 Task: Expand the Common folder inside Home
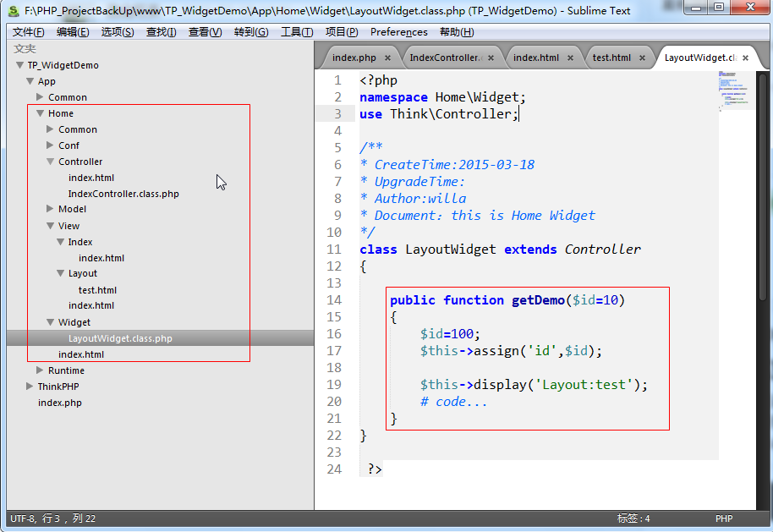click(x=50, y=129)
